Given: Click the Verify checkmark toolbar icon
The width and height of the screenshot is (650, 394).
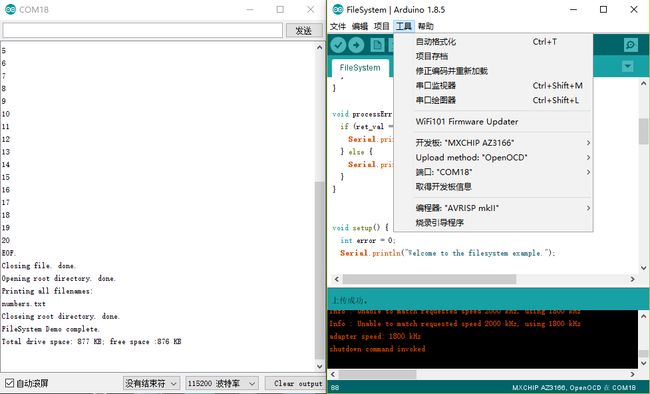Looking at the screenshot, I should point(338,45).
